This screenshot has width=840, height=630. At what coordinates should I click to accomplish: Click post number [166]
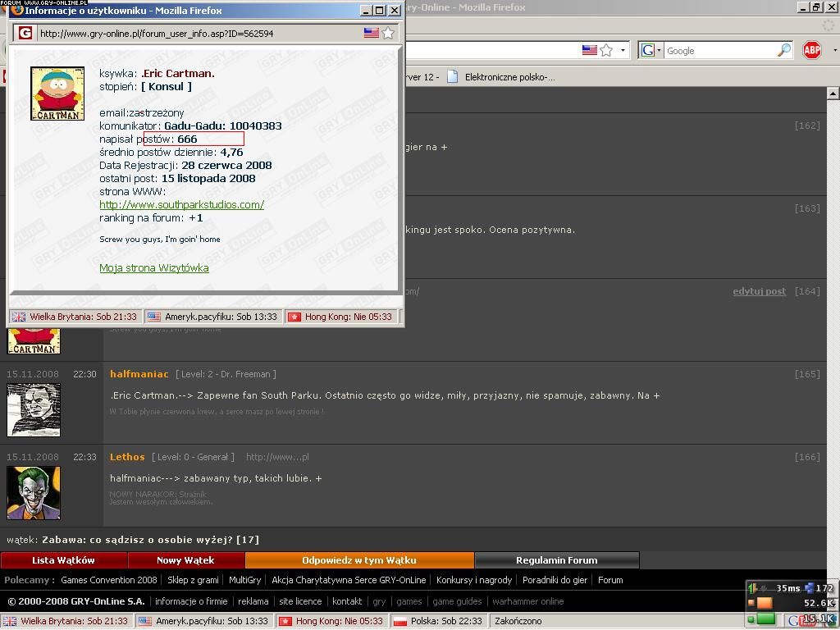click(x=807, y=457)
